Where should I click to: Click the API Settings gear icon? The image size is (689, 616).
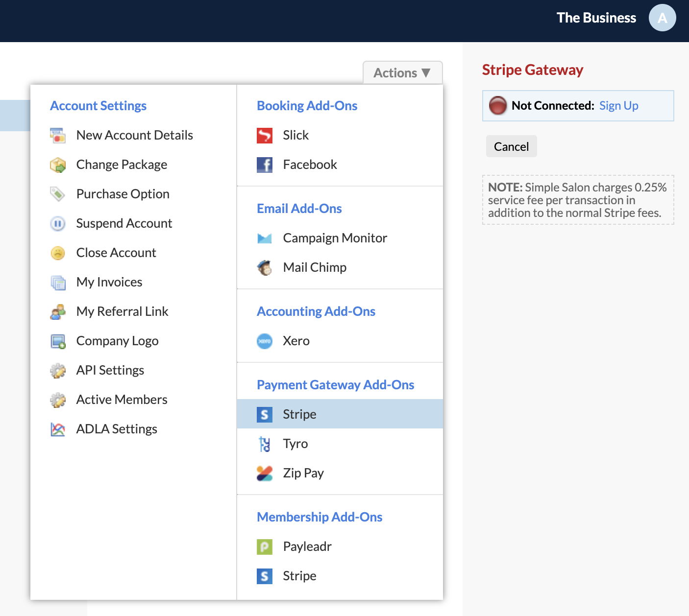(58, 370)
